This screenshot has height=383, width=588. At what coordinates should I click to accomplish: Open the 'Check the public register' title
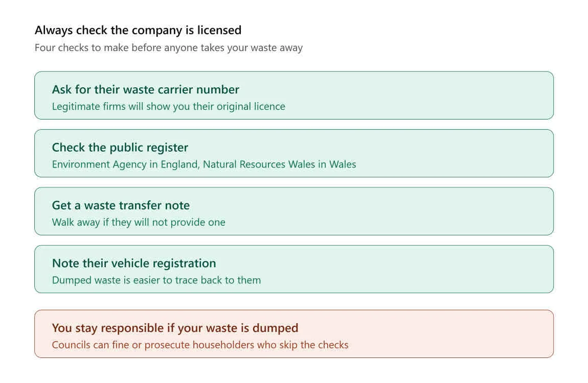coord(120,148)
